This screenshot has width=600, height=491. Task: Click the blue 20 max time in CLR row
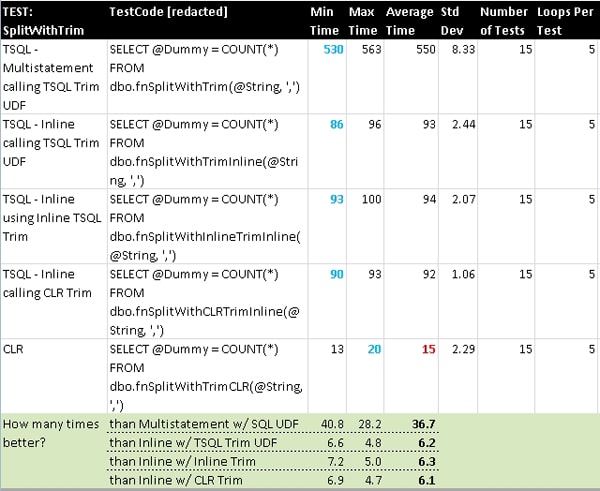click(373, 349)
